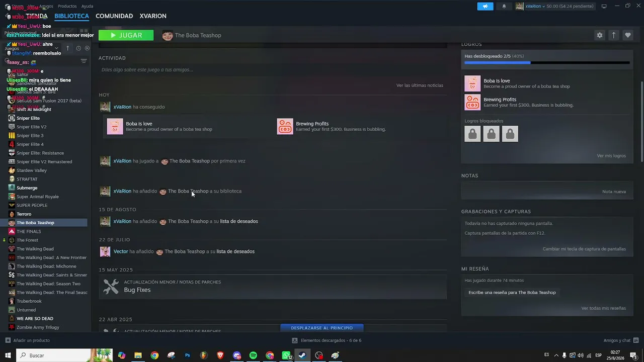Click the Brewing Profits achievement icon under Logros
644x362 pixels.
472,102
